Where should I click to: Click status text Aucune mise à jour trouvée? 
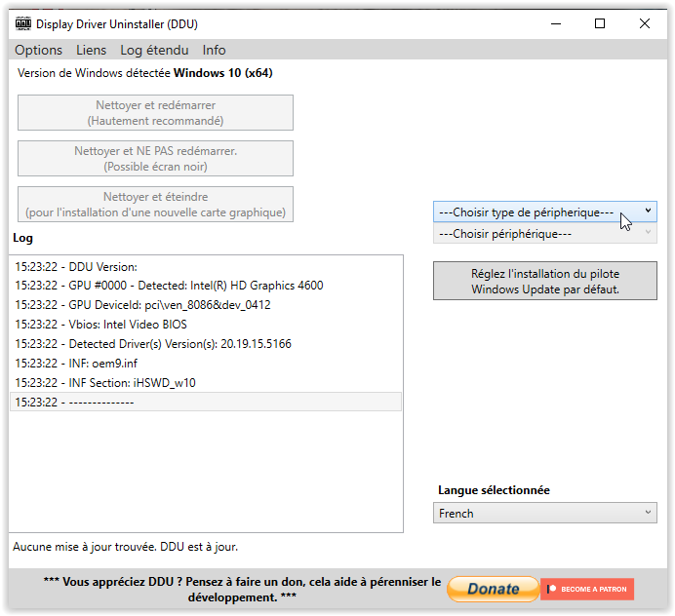125,547
